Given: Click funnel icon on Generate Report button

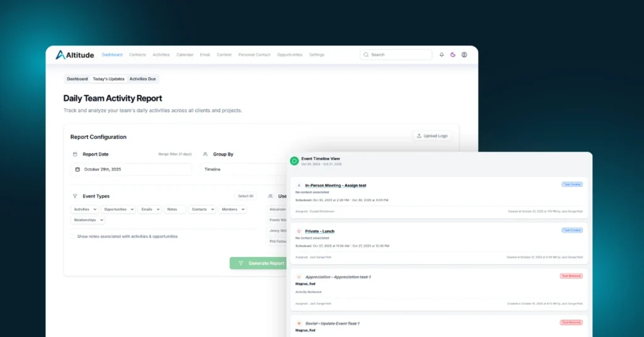Looking at the screenshot, I should [241, 263].
